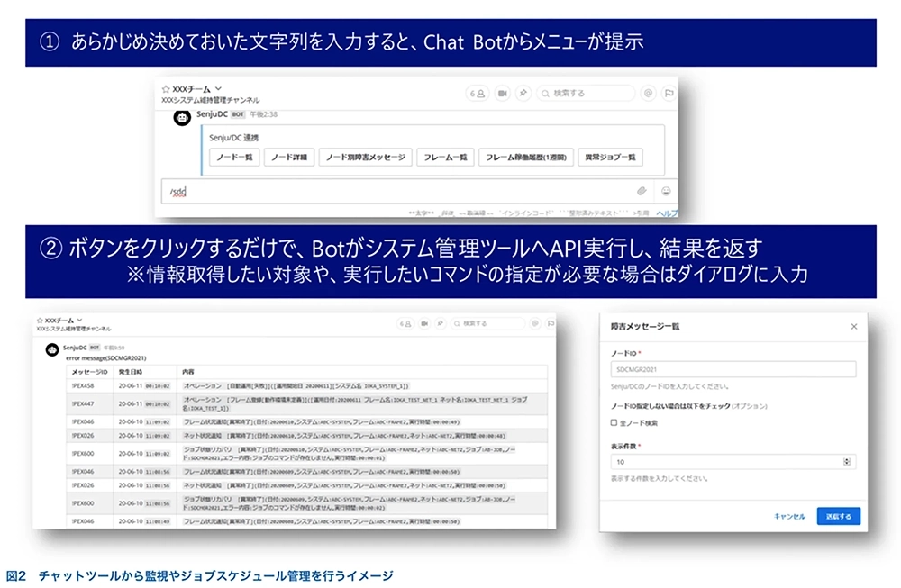Click the 表示件数 number field showing 10
The image size is (901, 588).
click(x=733, y=462)
